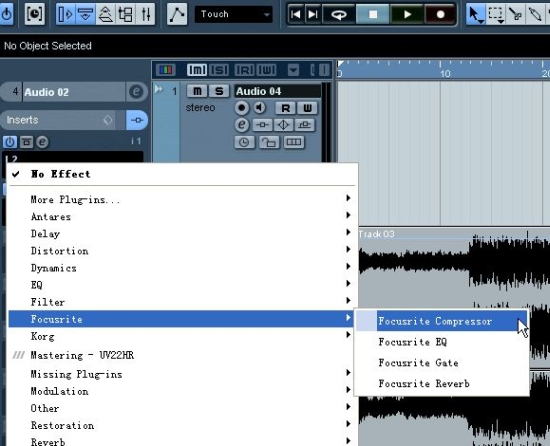Toggle global Mute button in track list header

197,70
